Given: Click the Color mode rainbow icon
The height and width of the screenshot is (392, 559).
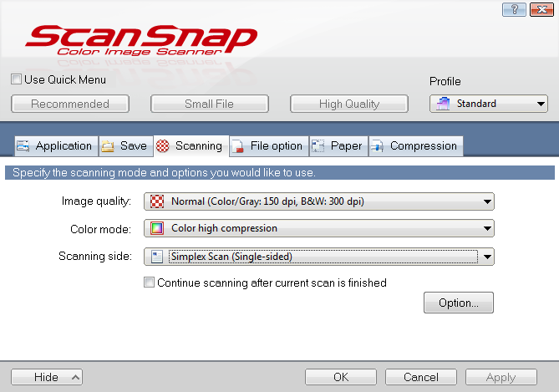Looking at the screenshot, I should pos(157,228).
